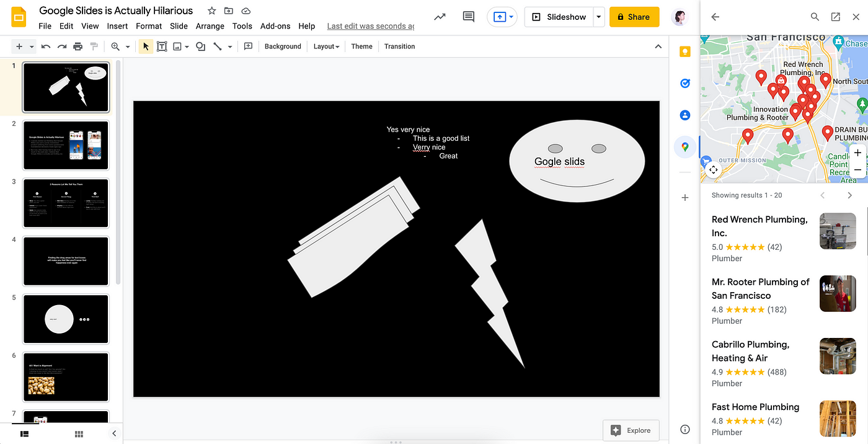Viewport: 868px width, 444px height.
Task: Select slide 2 thumbnail
Action: (x=66, y=145)
